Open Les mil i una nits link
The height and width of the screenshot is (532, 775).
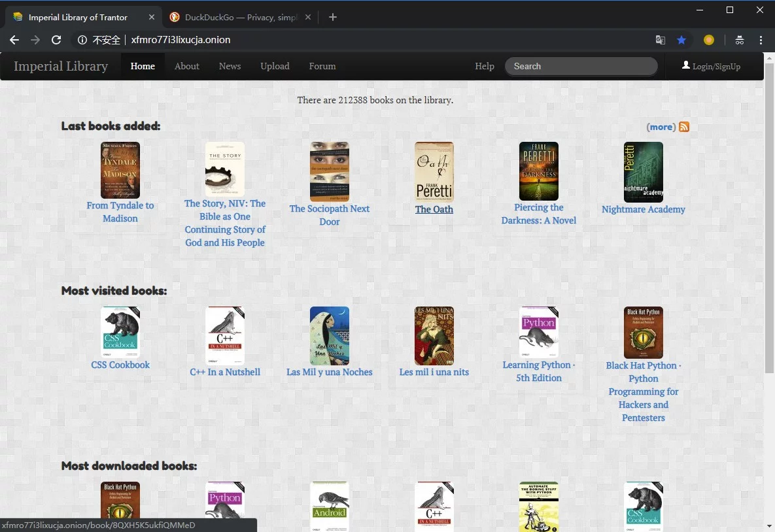(x=434, y=372)
